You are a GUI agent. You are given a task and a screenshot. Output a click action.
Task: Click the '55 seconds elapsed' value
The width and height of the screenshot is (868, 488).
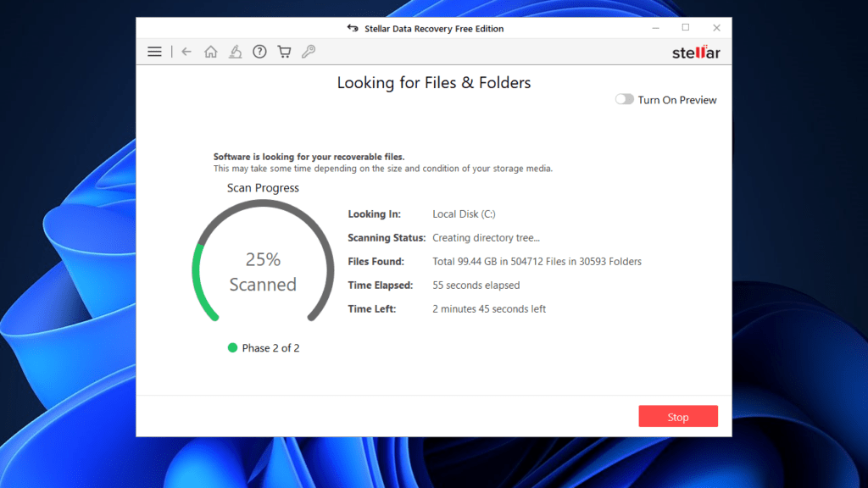coord(476,286)
